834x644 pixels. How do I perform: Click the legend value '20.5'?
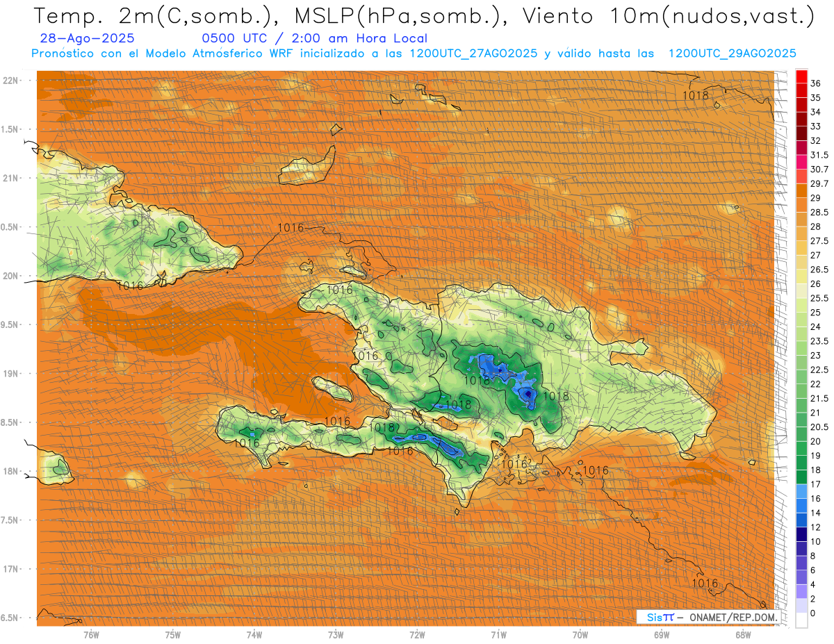point(819,427)
